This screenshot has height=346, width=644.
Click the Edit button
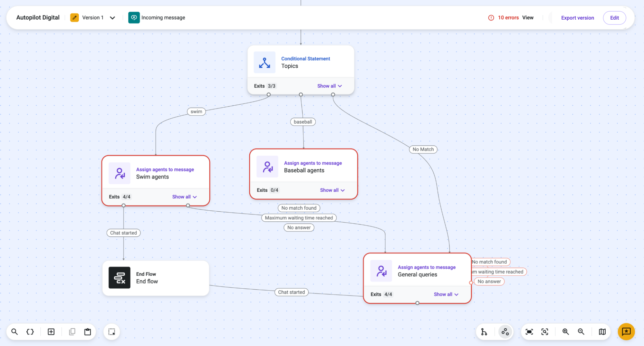point(614,18)
